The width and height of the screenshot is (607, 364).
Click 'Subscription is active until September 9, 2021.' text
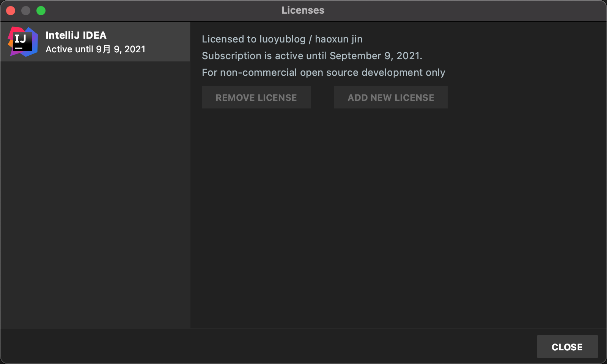[x=312, y=56]
